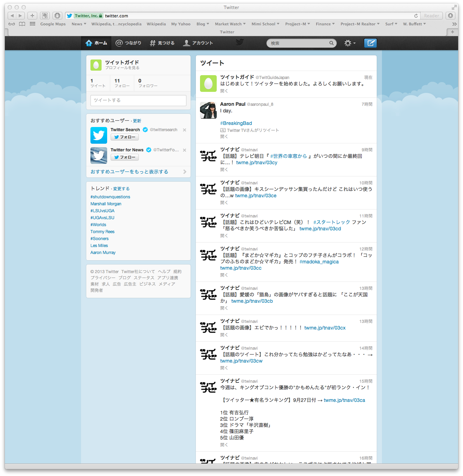Open the Project-M Realtor bookmarks dropdown

tap(360, 24)
